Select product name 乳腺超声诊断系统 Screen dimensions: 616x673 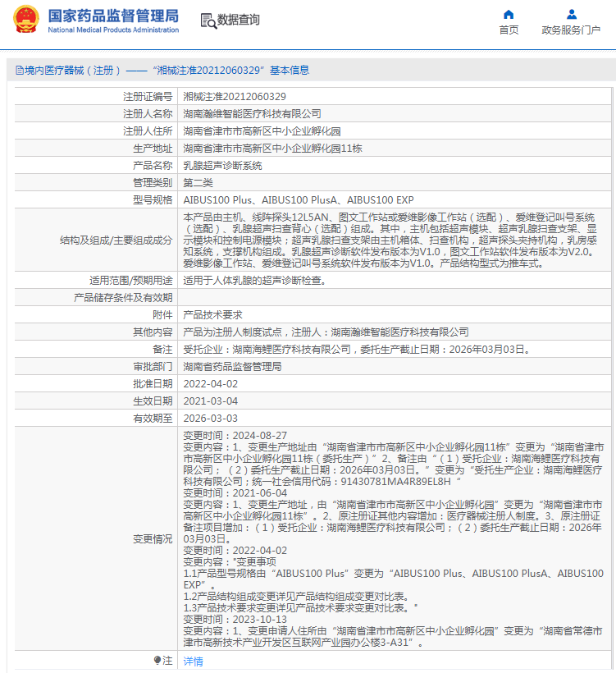[222, 165]
